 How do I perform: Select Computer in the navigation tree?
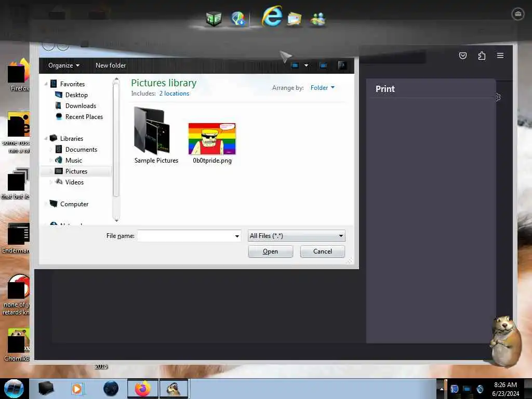coord(74,204)
